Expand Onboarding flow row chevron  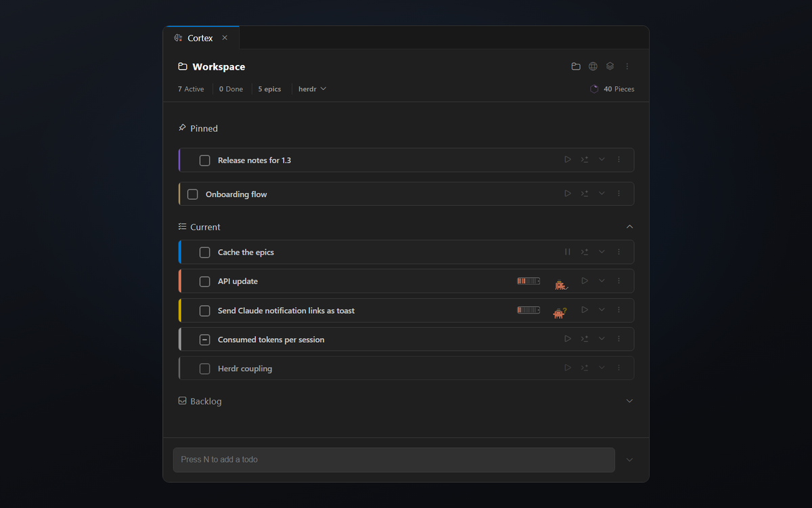click(602, 194)
